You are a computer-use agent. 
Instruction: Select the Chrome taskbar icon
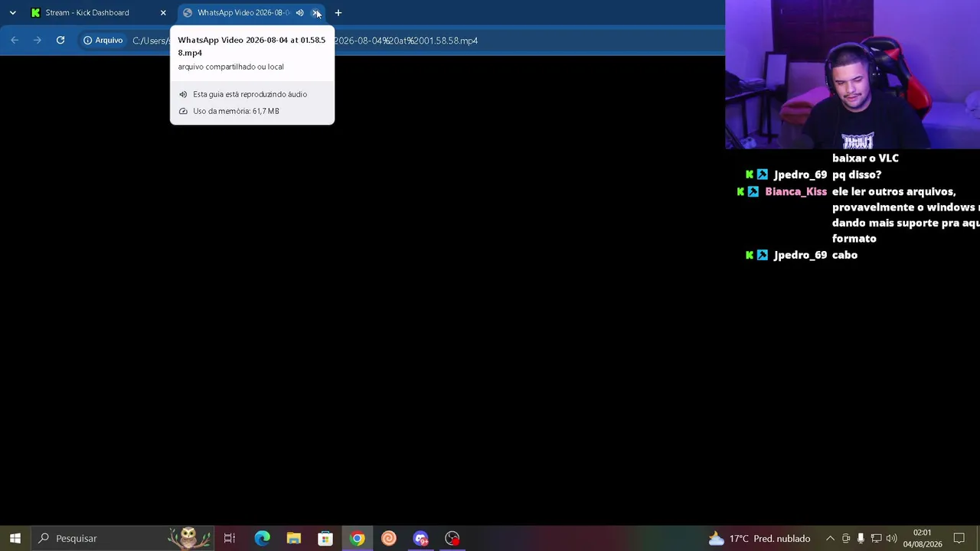tap(357, 538)
